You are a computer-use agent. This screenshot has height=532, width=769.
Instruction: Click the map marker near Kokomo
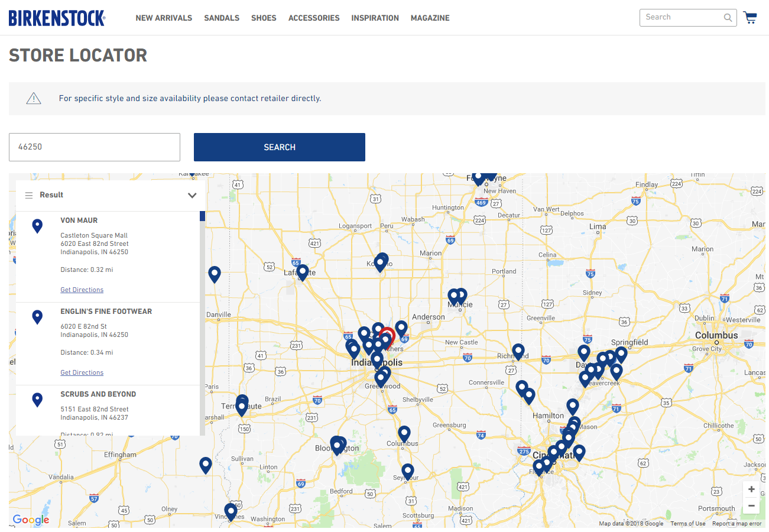[x=381, y=262]
